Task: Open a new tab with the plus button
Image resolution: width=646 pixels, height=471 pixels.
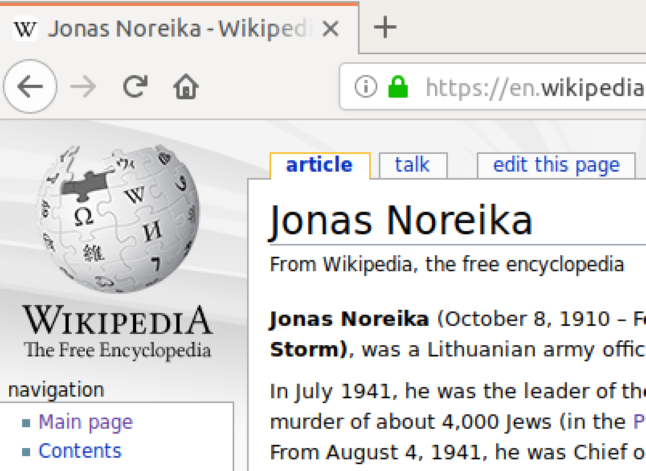Action: coord(385,27)
